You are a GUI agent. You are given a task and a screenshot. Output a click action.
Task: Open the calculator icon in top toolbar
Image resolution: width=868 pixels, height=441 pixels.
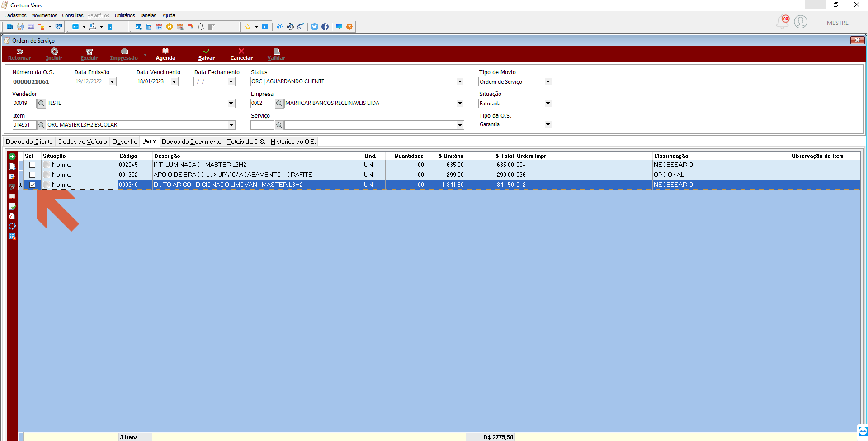pos(149,27)
